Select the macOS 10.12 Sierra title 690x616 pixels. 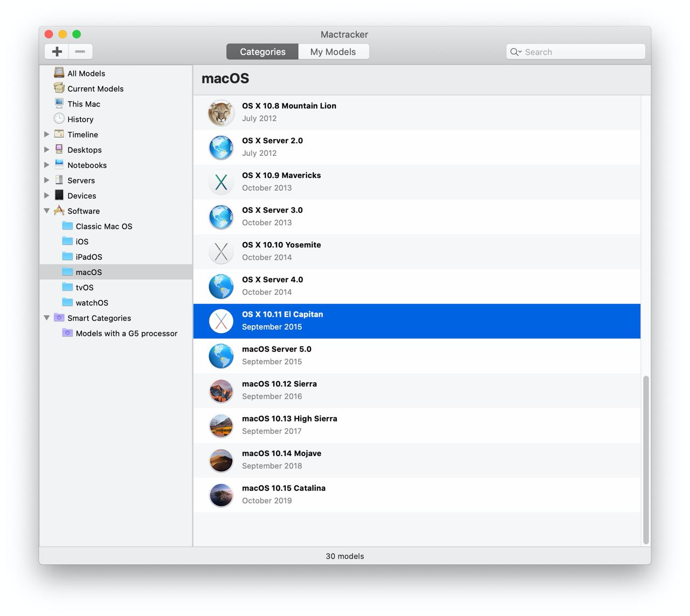pyautogui.click(x=279, y=384)
